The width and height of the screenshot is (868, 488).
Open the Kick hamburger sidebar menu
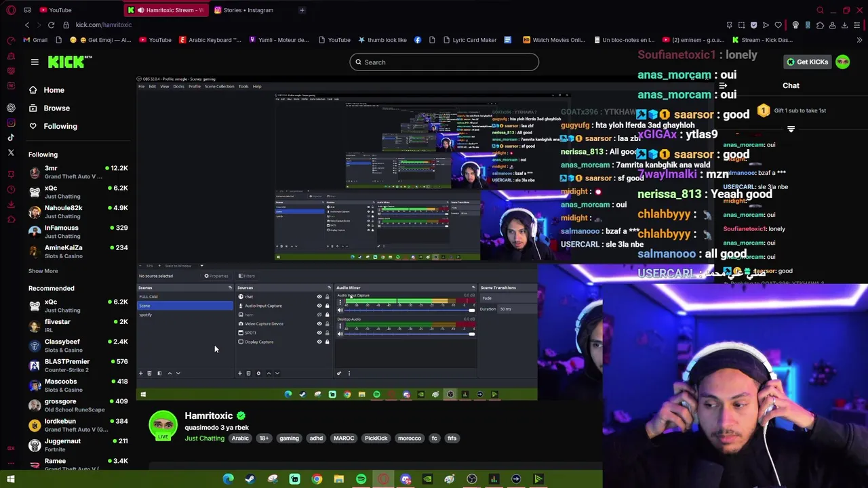pyautogui.click(x=35, y=62)
